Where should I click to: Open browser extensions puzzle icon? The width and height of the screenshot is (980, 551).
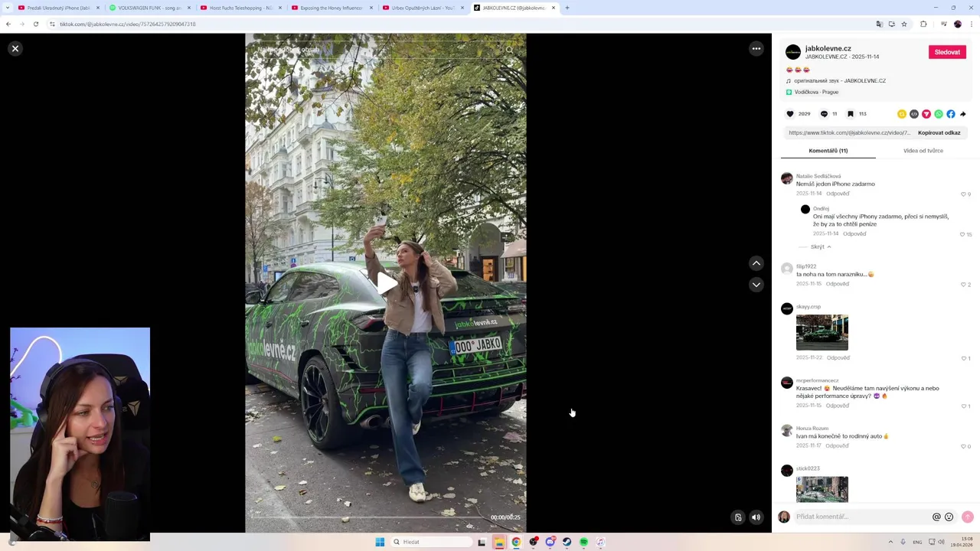coord(923,24)
